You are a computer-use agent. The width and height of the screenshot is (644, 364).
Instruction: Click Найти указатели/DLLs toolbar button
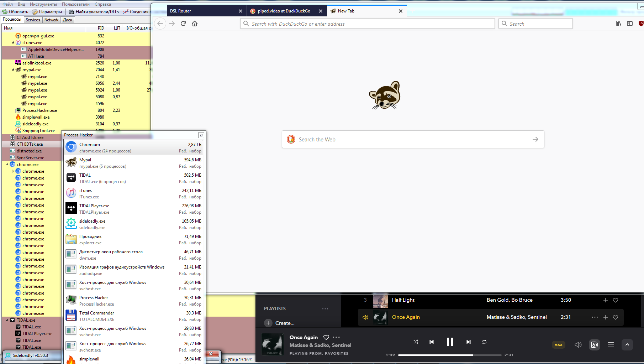94,12
